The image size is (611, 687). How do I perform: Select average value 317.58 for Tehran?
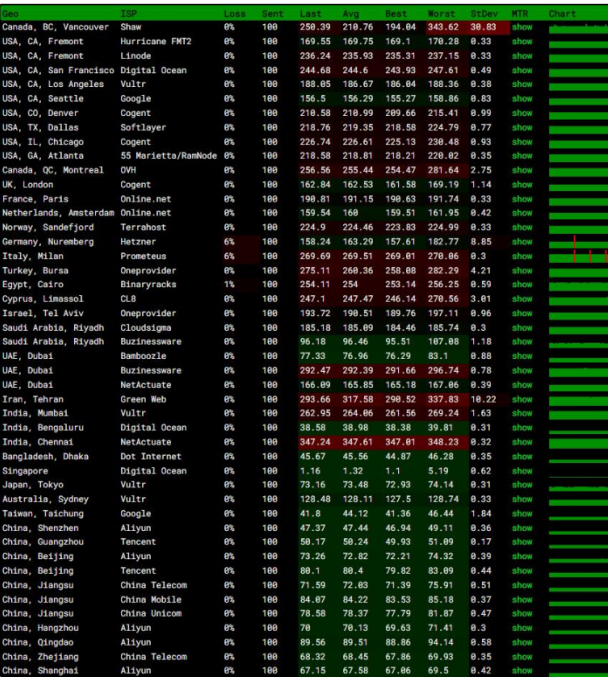358,400
